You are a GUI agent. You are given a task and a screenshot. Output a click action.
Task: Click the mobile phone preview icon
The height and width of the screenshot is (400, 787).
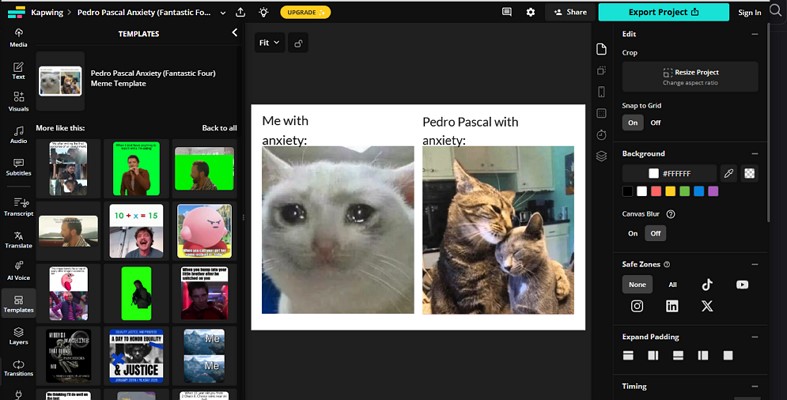[x=601, y=92]
